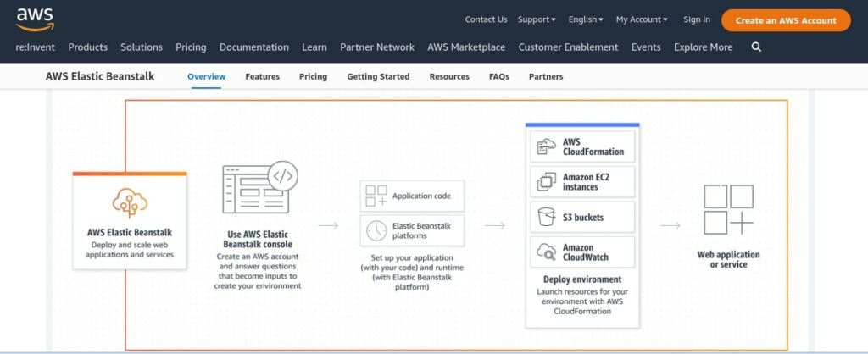This screenshot has width=868, height=354.
Task: Click the Amazon EC2 instances icon
Action: 547,182
